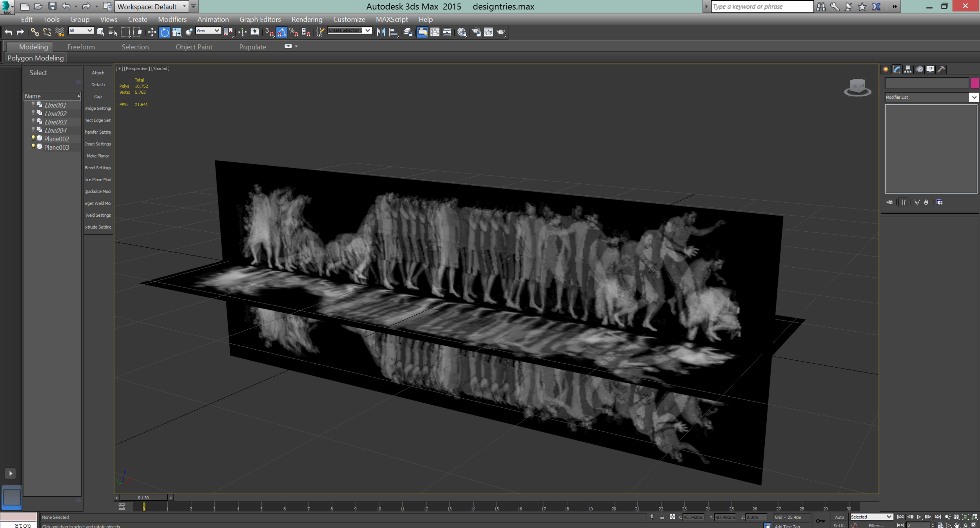Toggle visibility bulb for Plane002
Viewport: 980px width, 528px height.
tap(33, 138)
